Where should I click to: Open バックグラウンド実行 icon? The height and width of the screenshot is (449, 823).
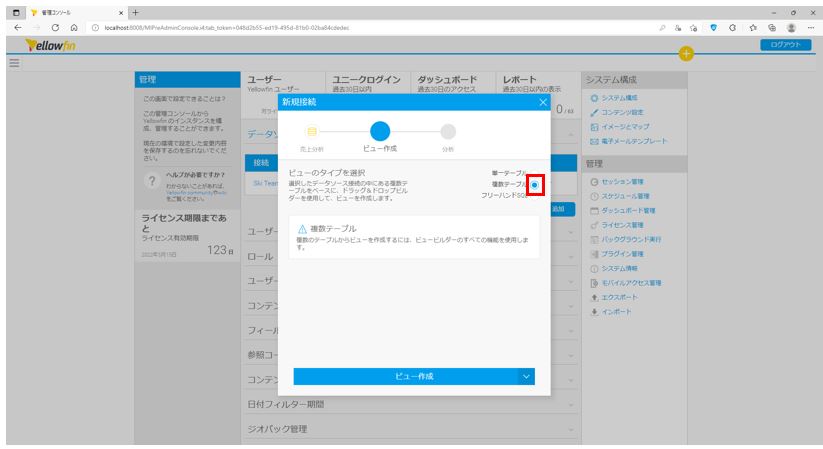pyautogui.click(x=594, y=239)
